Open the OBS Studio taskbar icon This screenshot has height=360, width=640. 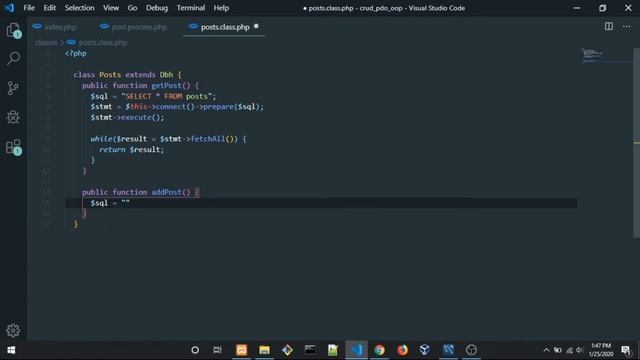pos(471,350)
